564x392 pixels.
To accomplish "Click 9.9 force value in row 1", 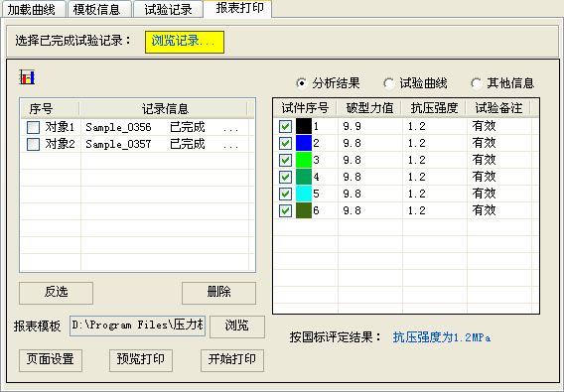I will [352, 126].
